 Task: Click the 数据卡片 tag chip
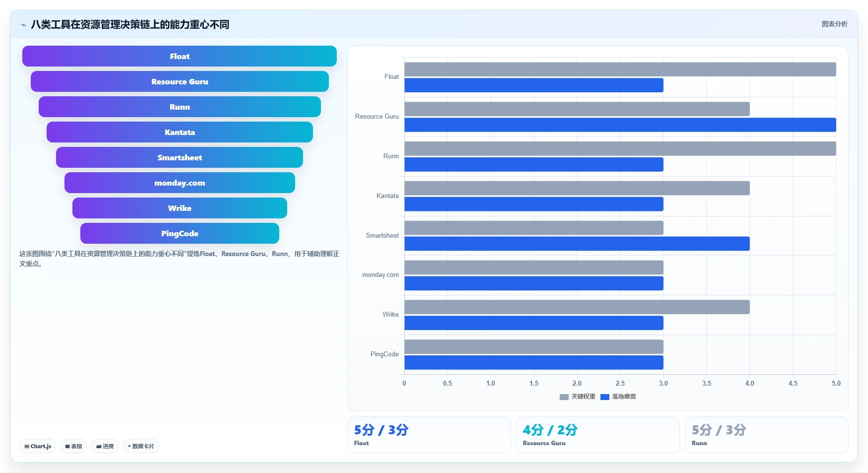tap(141, 446)
